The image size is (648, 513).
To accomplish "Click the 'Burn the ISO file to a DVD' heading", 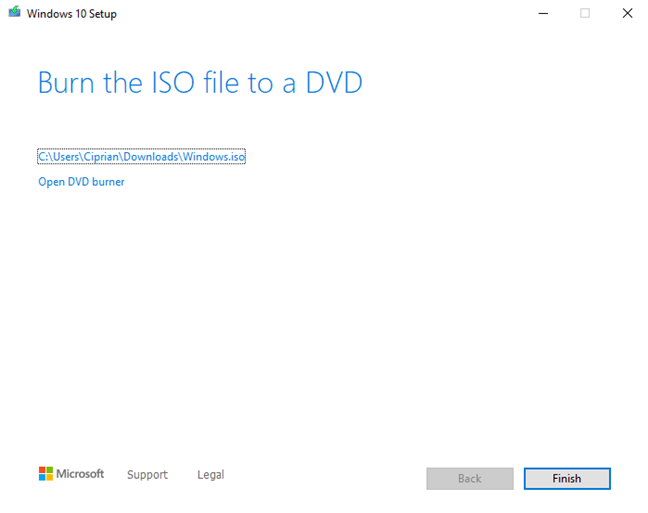I will 200,83.
